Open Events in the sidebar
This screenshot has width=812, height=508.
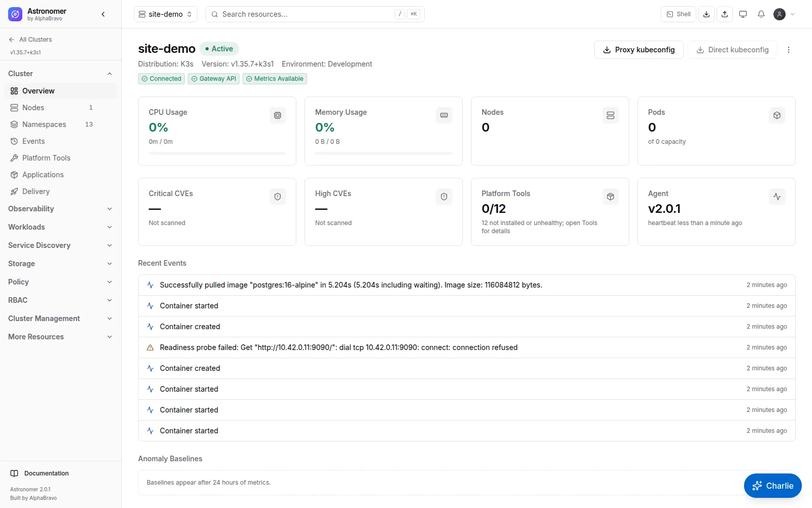(x=60, y=141)
